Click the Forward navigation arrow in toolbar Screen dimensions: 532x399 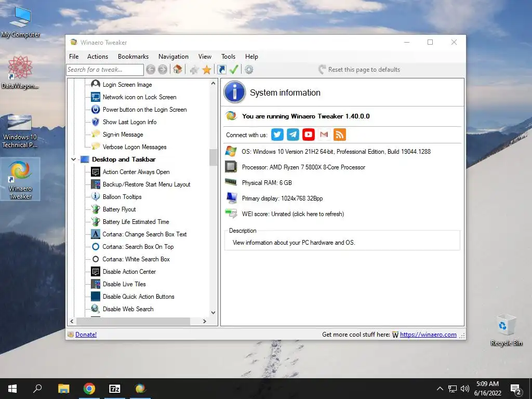point(163,70)
